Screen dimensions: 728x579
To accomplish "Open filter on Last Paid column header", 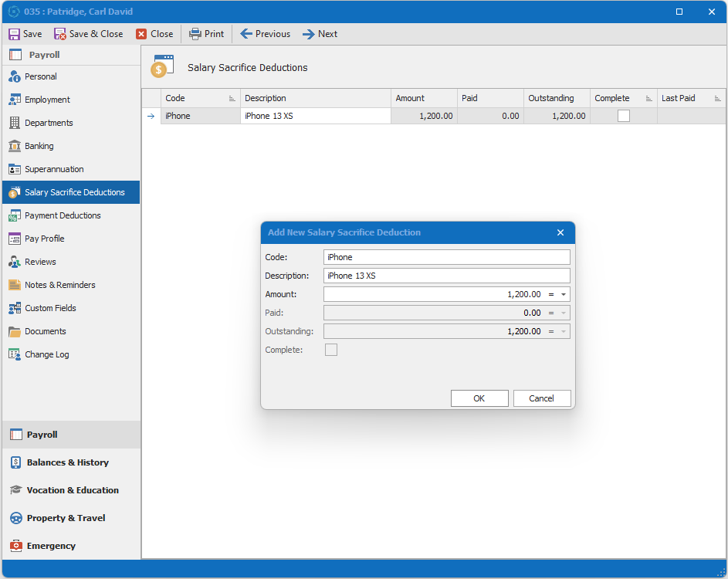I will click(717, 99).
